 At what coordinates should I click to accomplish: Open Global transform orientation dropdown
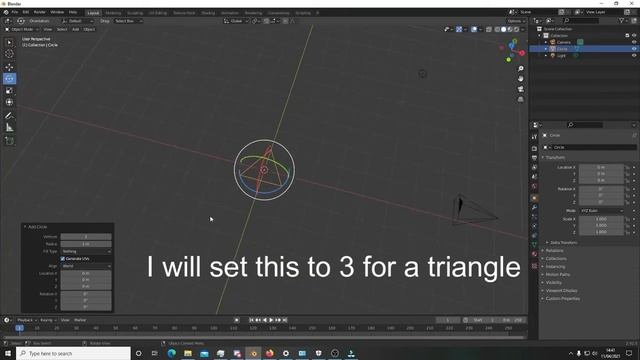236,21
